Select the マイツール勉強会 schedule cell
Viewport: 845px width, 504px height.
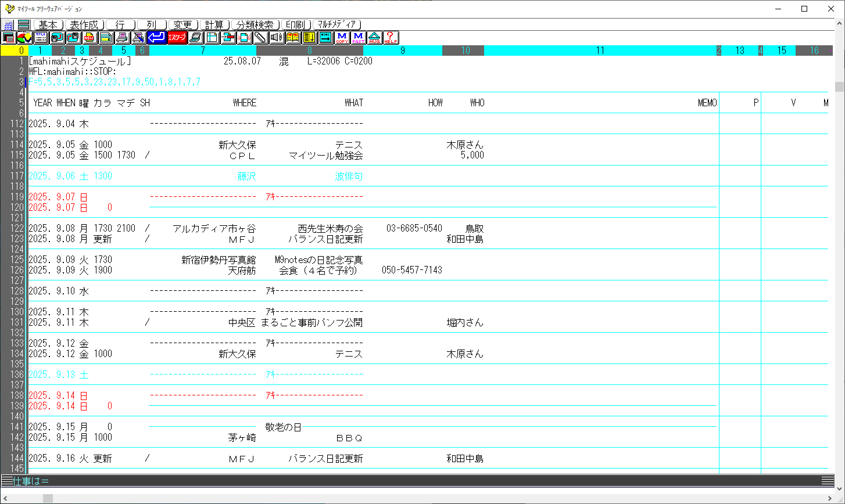325,155
